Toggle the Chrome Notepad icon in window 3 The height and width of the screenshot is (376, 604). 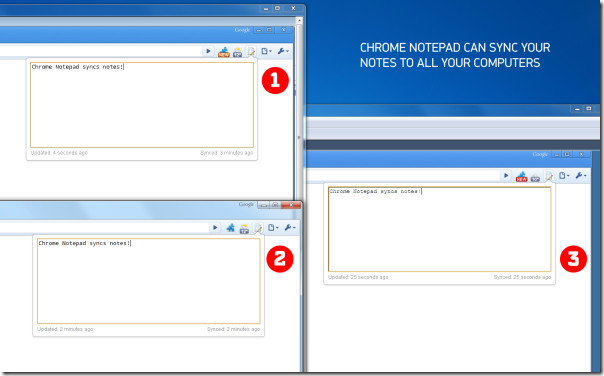[x=549, y=176]
